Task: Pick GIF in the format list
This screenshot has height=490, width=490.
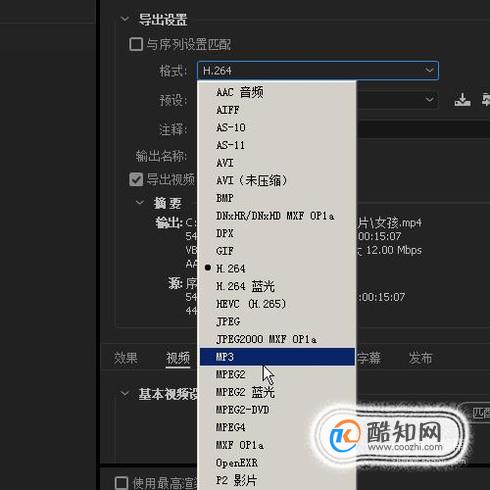Action: [277, 251]
